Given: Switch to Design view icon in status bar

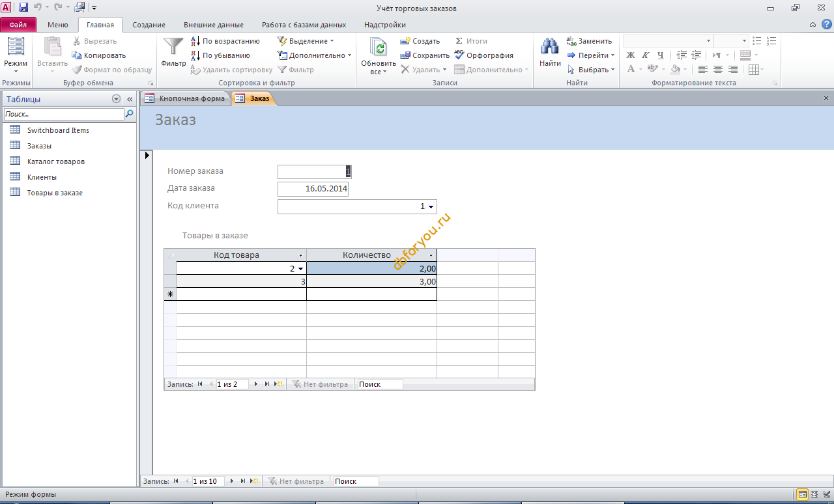Looking at the screenshot, I should [x=826, y=495].
